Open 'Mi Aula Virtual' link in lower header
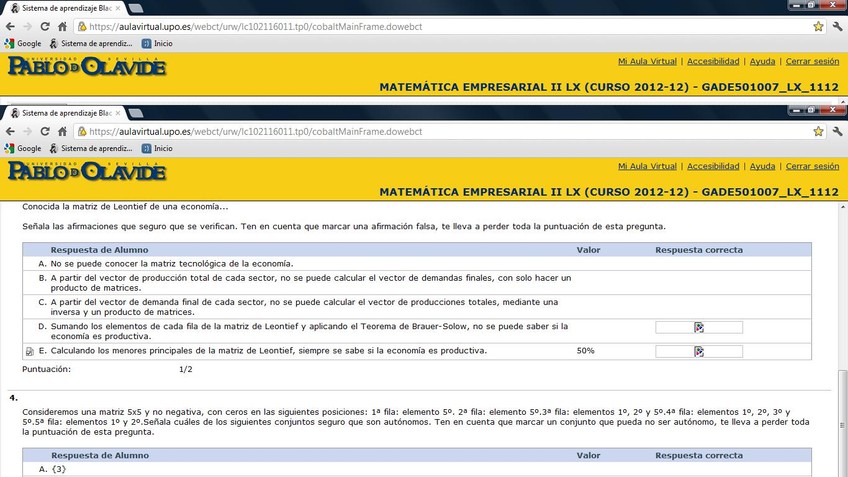848x477 pixels. (x=647, y=166)
